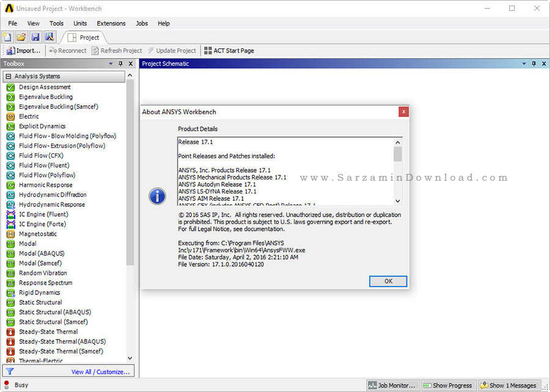The image size is (550, 392).
Task: Select Steady-State Thermal (Samcef) entry
Action: (x=61, y=351)
